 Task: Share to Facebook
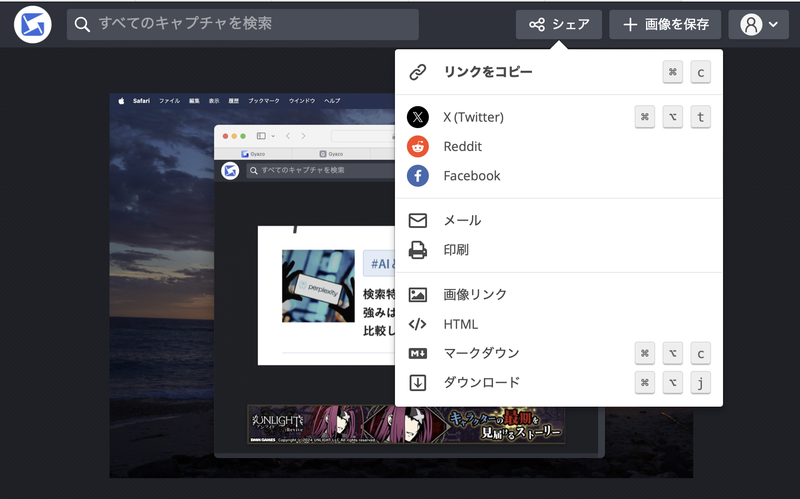(x=559, y=176)
